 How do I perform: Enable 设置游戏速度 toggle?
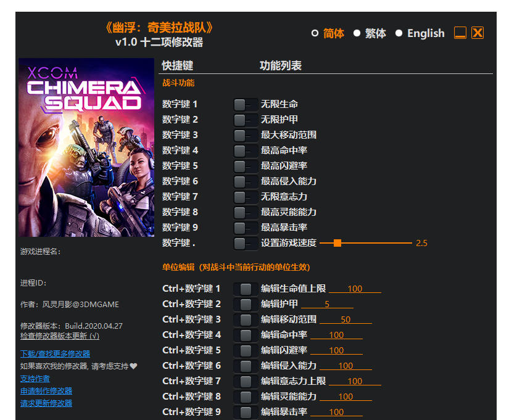click(246, 244)
